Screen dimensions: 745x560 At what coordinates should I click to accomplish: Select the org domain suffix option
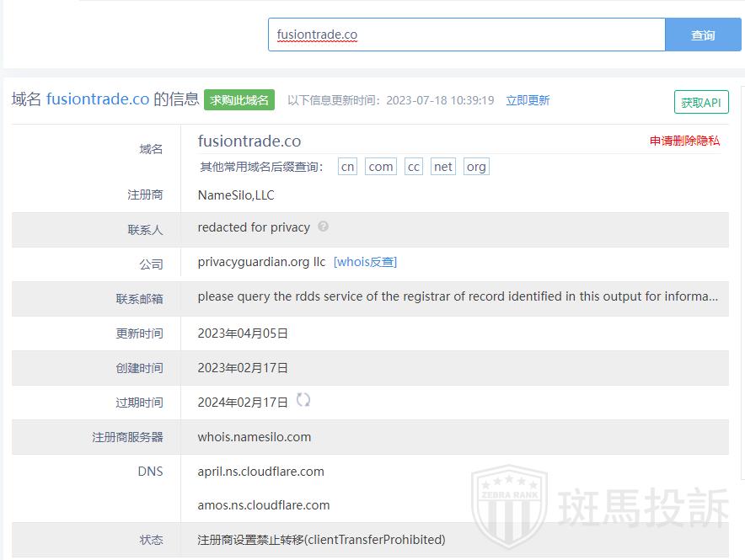click(x=476, y=167)
